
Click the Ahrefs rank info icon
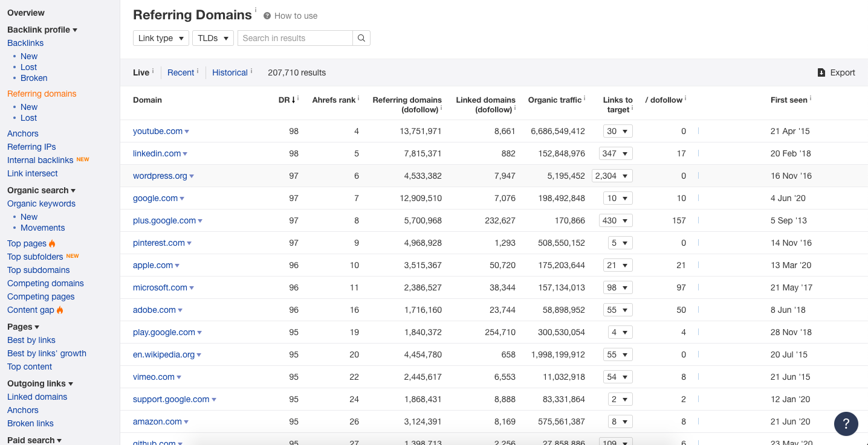pos(358,98)
